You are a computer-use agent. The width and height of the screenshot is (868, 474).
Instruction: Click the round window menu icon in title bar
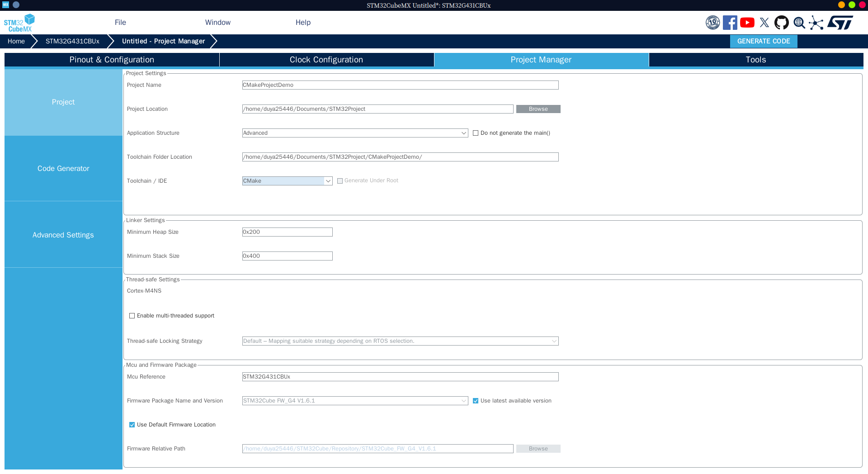[x=16, y=5]
